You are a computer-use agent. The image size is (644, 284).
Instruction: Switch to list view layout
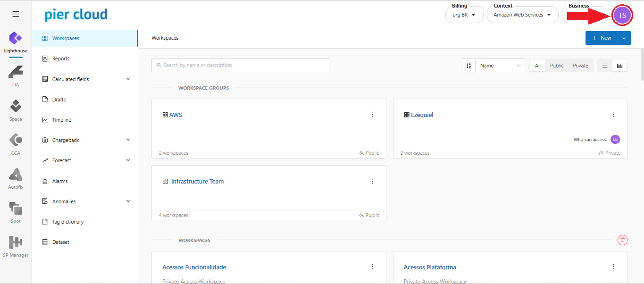point(605,66)
